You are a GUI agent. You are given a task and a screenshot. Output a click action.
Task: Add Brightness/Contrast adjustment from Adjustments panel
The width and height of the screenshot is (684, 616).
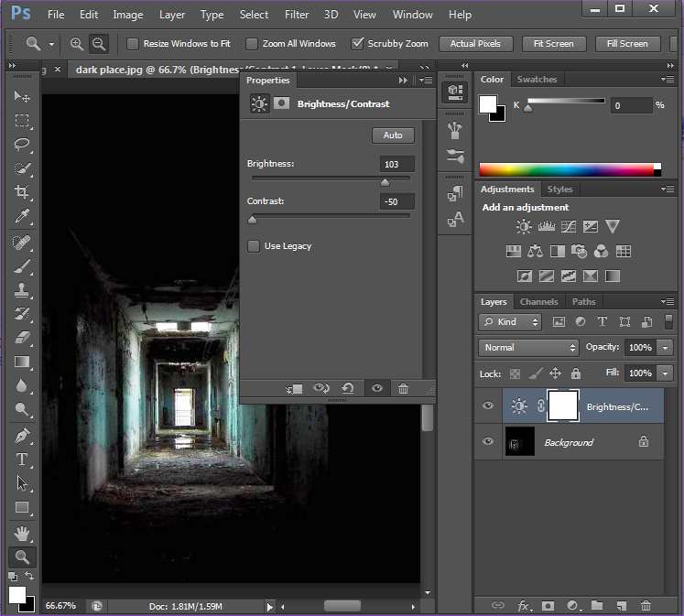pyautogui.click(x=523, y=227)
